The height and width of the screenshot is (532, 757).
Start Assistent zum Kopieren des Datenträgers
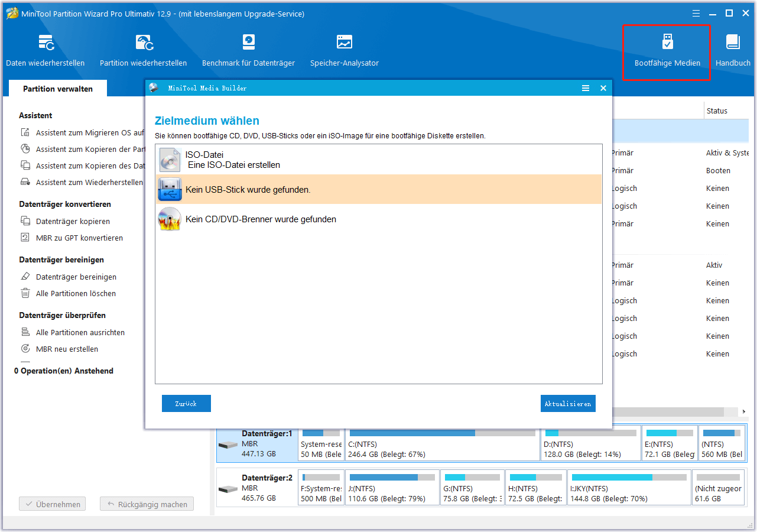82,166
